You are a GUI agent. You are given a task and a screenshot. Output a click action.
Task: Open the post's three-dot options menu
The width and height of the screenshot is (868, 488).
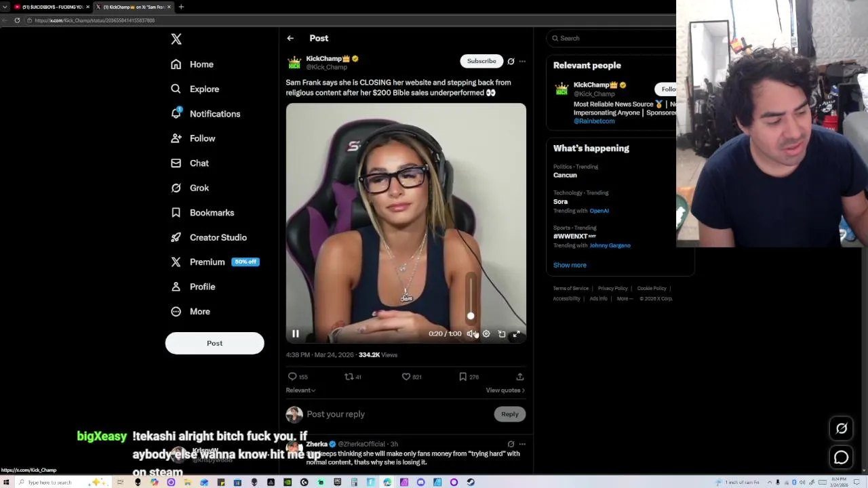click(x=522, y=61)
